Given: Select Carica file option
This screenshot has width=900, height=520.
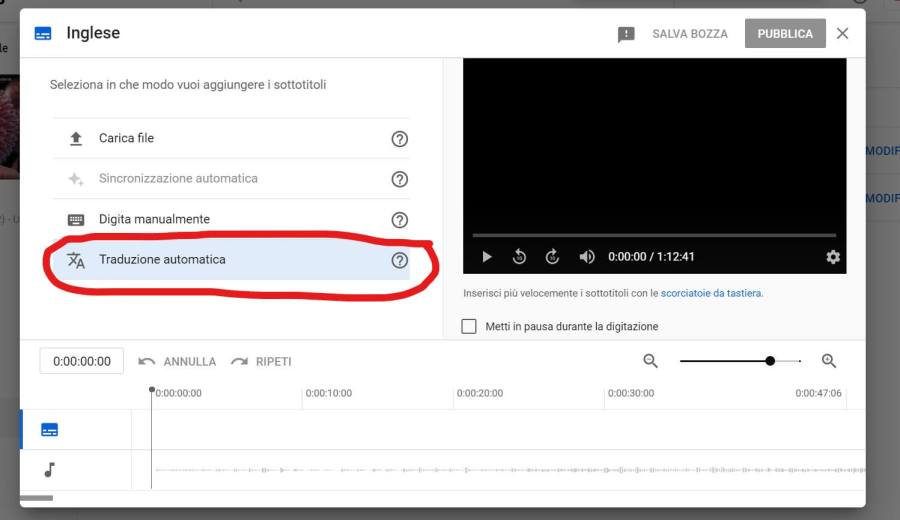Looking at the screenshot, I should [126, 138].
